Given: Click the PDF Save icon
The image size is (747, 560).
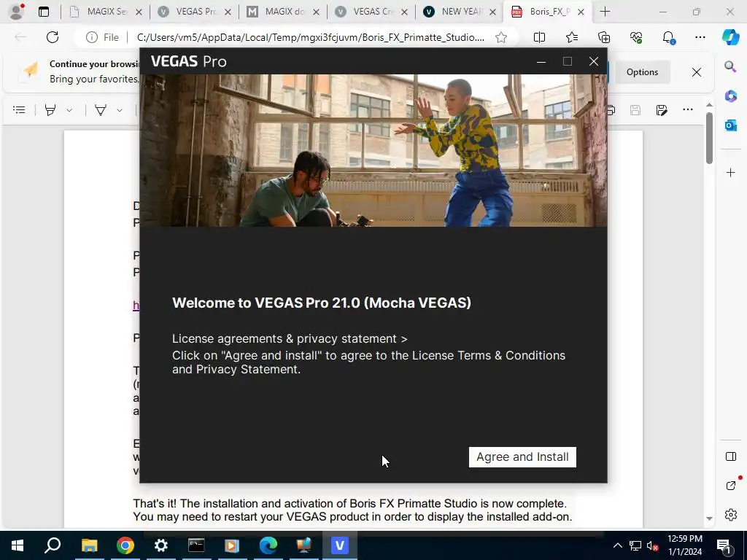Looking at the screenshot, I should point(635,110).
